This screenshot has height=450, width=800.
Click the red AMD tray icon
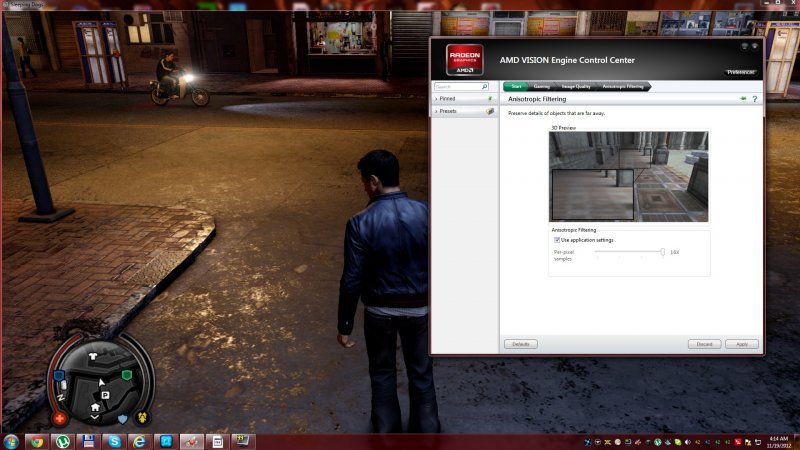click(x=738, y=442)
